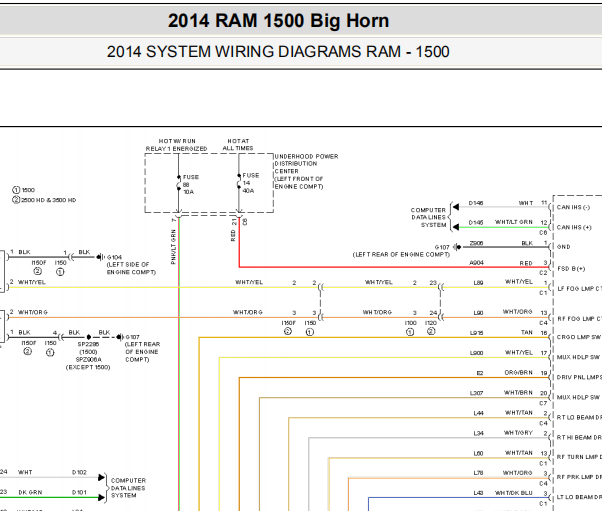Click the "L307" circuit code
602x511 pixels.
coord(476,393)
